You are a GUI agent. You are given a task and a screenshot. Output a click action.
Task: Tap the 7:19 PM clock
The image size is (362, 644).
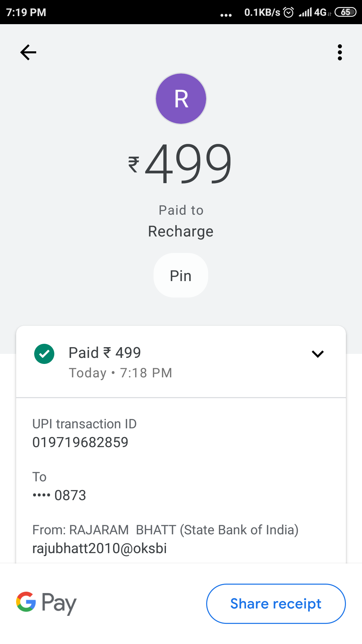point(26,12)
